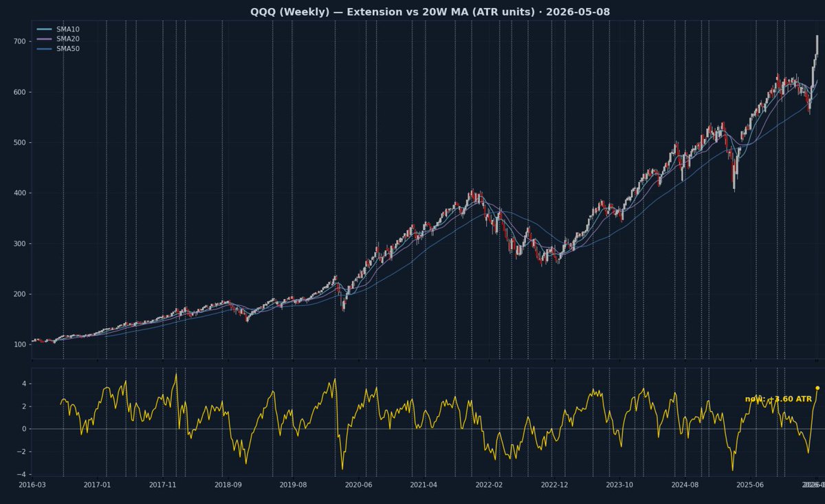The width and height of the screenshot is (825, 504).
Task: Click the 2022-12 date axis label
Action: (x=554, y=485)
